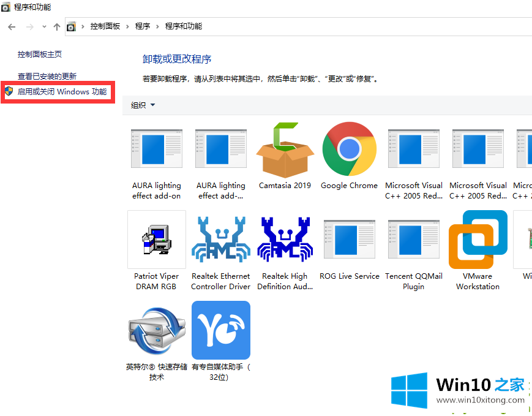Click the Tencent QQMail Plugin label
The width and height of the screenshot is (532, 416).
[x=414, y=282]
